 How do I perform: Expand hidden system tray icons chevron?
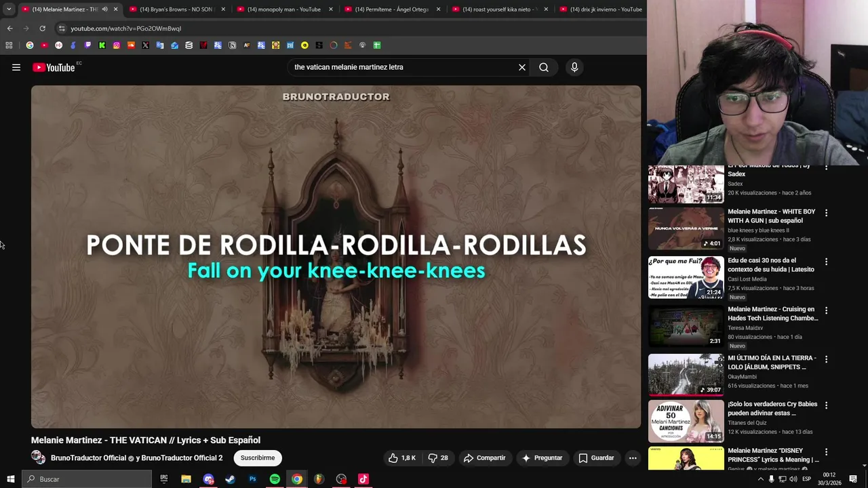click(760, 479)
